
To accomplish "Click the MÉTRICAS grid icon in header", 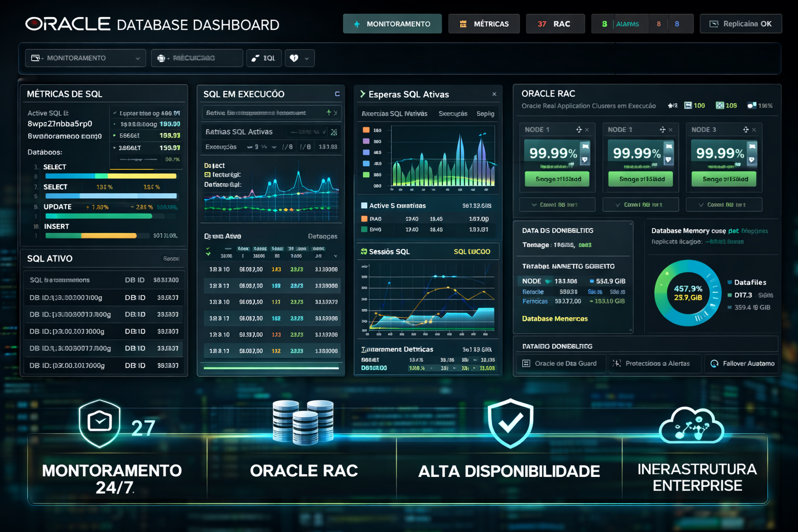I will (463, 24).
